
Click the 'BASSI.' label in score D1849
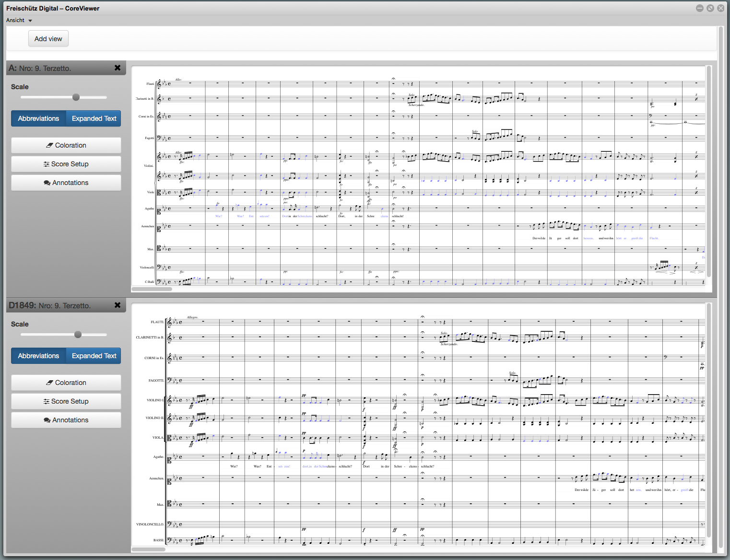pos(159,540)
